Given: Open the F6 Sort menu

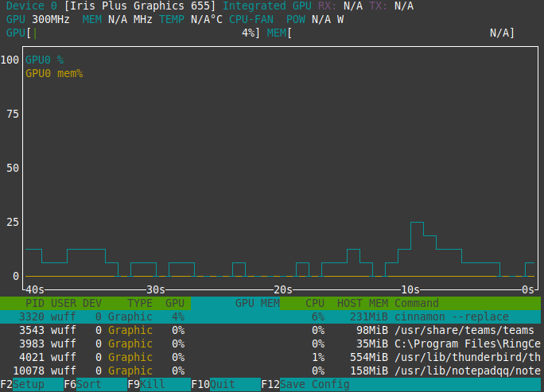Looking at the screenshot, I should click(82, 385).
